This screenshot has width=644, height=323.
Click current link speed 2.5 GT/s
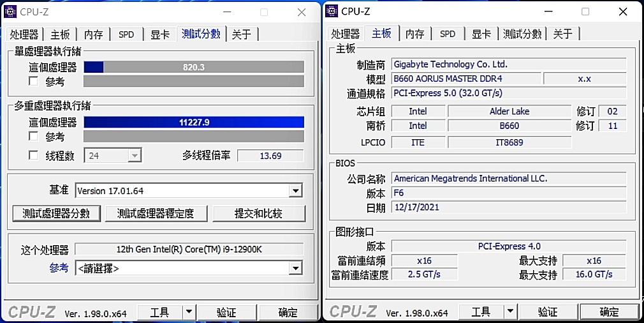pyautogui.click(x=424, y=274)
